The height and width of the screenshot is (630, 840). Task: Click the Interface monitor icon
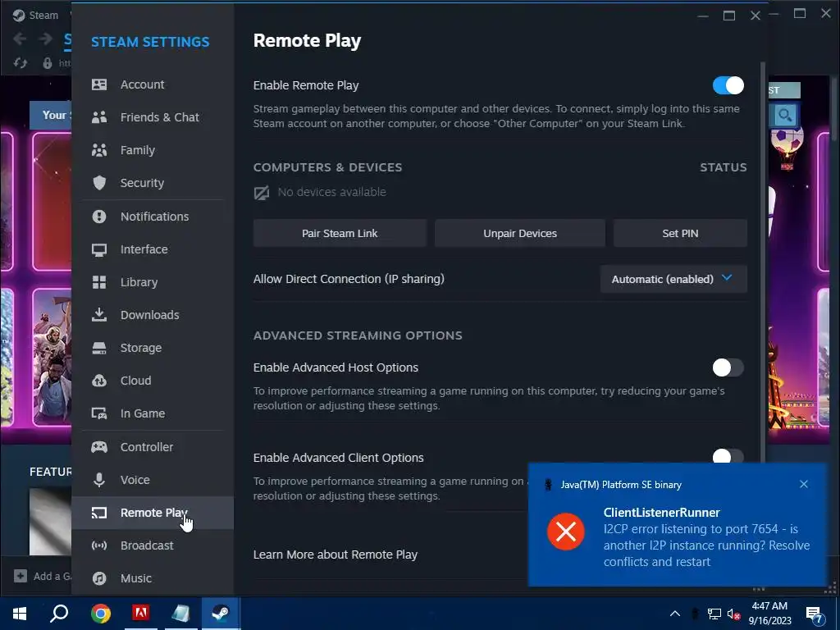(99, 249)
